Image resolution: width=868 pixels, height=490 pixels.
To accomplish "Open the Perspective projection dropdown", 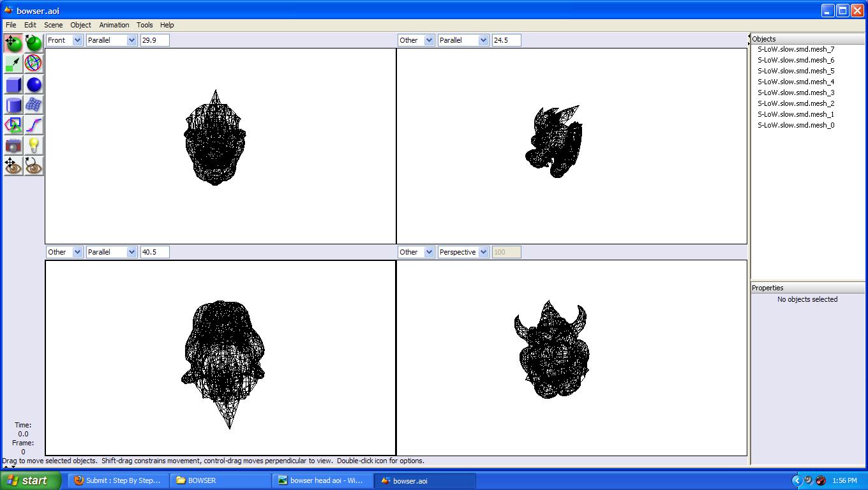I will pyautogui.click(x=463, y=252).
